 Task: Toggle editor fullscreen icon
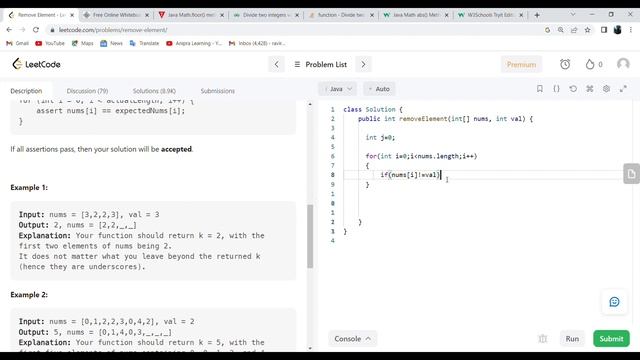(x=623, y=89)
